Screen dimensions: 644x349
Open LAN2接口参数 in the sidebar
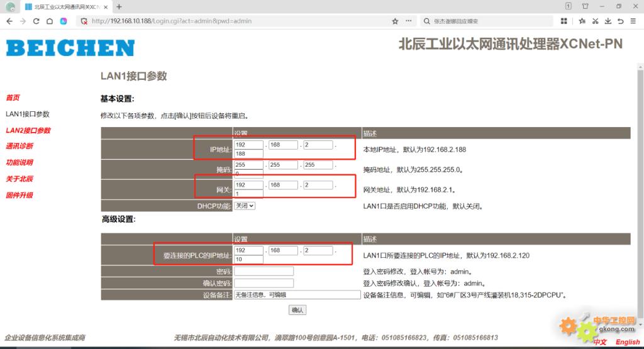pyautogui.click(x=28, y=131)
